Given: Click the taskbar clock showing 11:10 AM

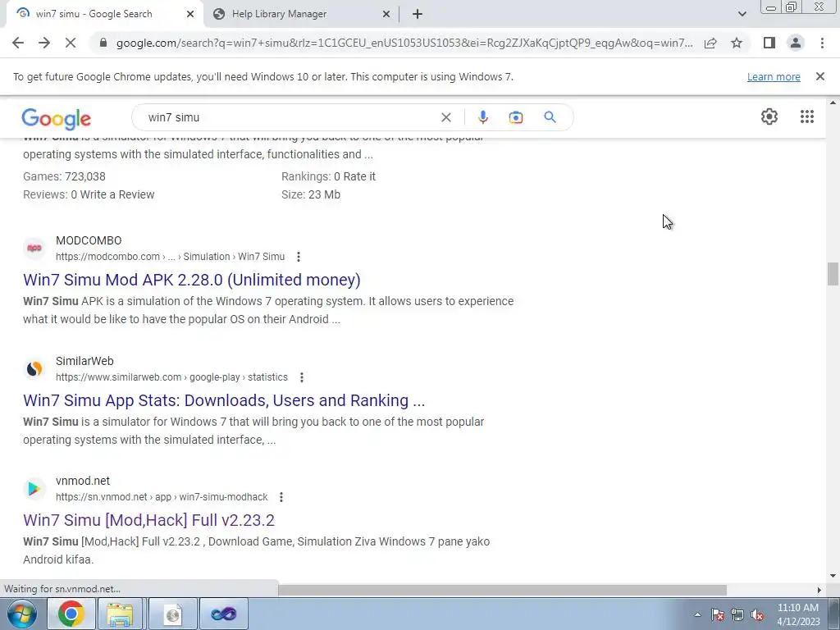Looking at the screenshot, I should point(798,614).
